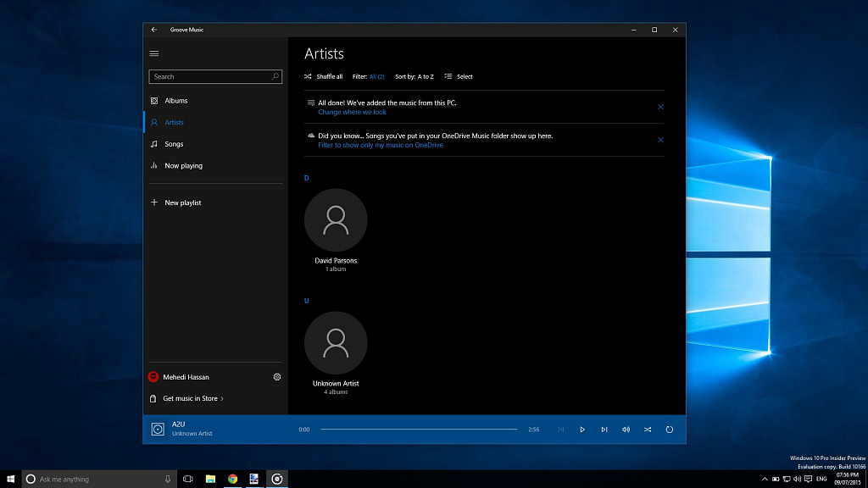
Task: Open Task View from taskbar
Action: click(x=188, y=480)
